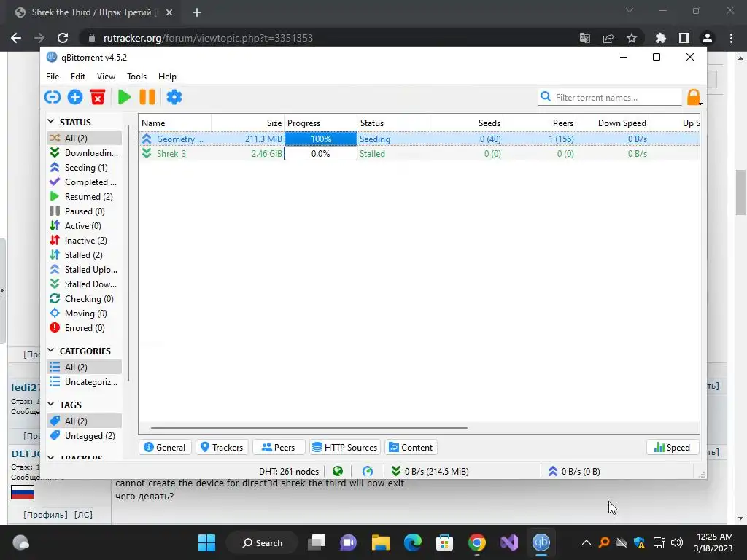This screenshot has height=560, width=747.
Task: Select the Uncategorized category filter
Action: tap(85, 382)
